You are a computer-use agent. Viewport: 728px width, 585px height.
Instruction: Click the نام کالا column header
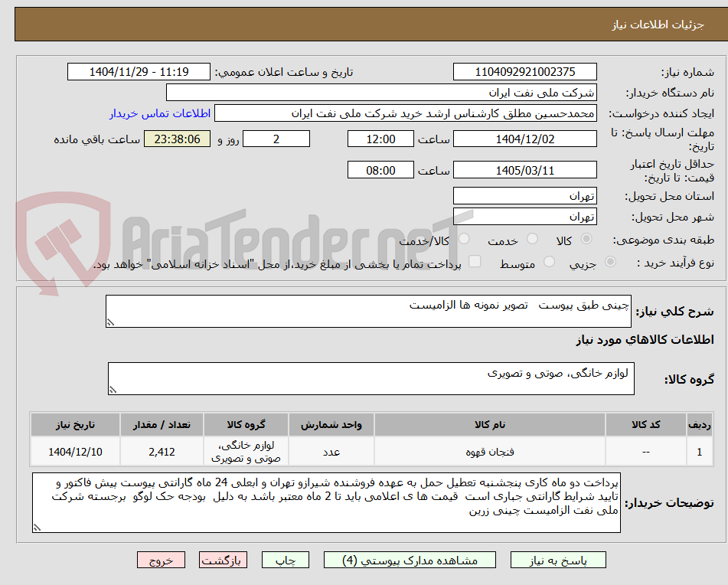(x=490, y=424)
